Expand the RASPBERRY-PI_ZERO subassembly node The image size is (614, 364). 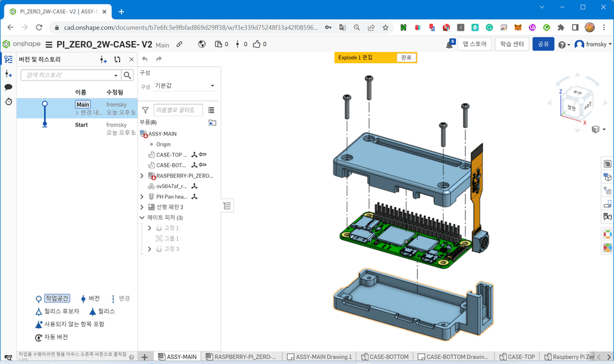tap(142, 175)
